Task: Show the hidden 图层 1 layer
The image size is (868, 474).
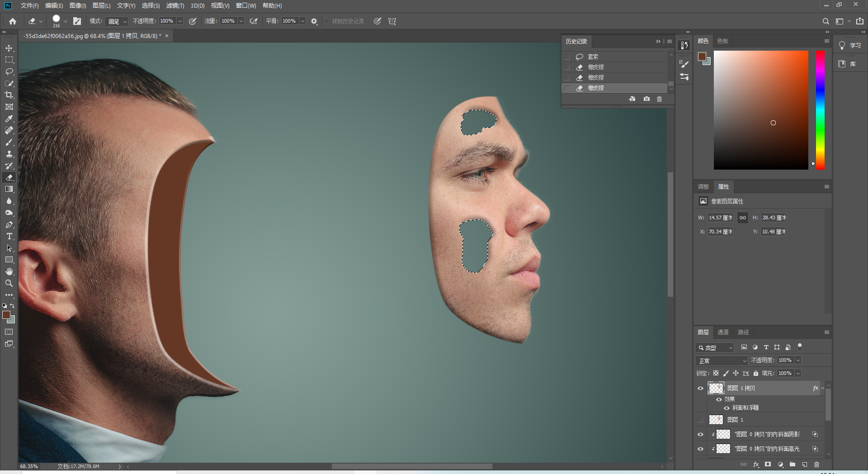Action: pos(700,420)
